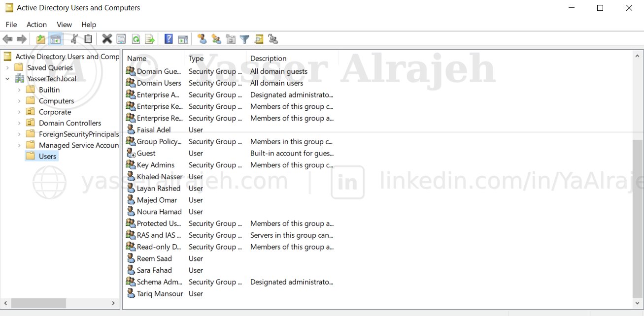The width and height of the screenshot is (644, 316).
Task: Toggle the Show/Hide Action Pane icon
Action: (x=183, y=39)
